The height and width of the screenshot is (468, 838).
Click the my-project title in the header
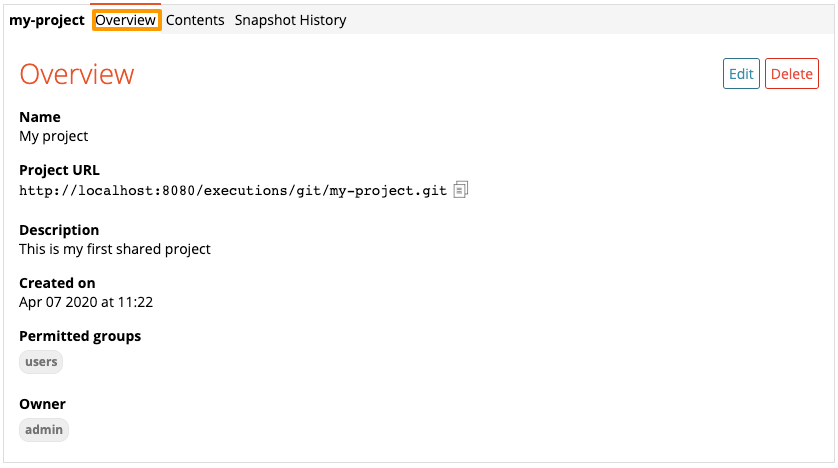(x=47, y=20)
